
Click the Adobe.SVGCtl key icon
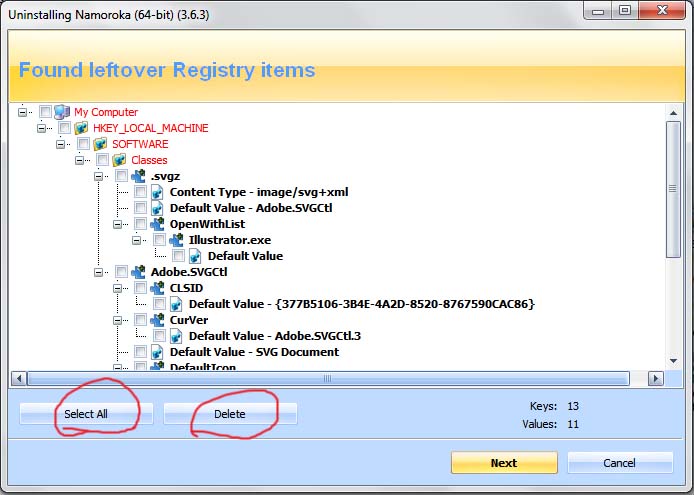138,272
